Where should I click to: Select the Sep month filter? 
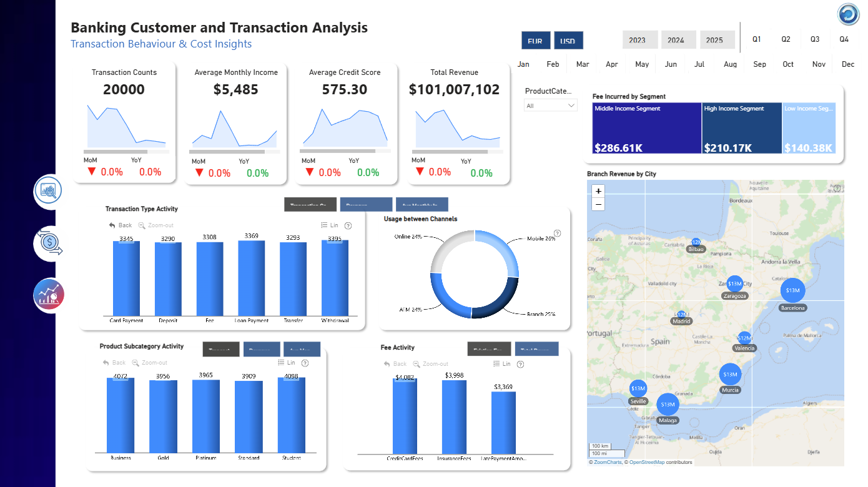click(759, 64)
